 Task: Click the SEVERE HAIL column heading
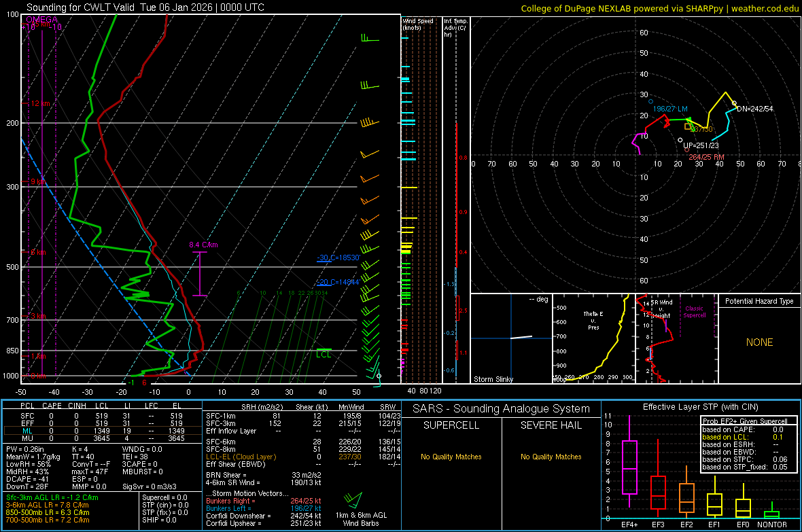click(551, 425)
